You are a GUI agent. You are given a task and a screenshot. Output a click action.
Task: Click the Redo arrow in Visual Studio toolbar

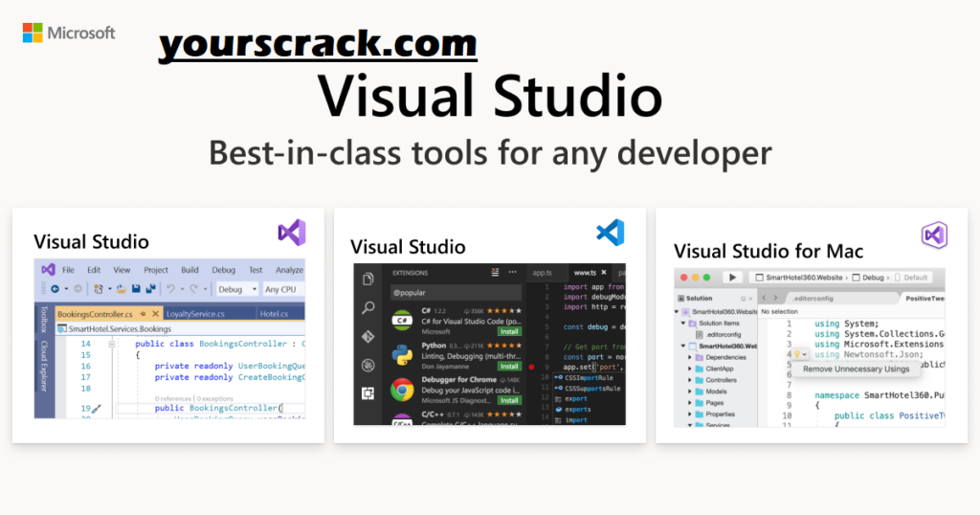pyautogui.click(x=193, y=289)
